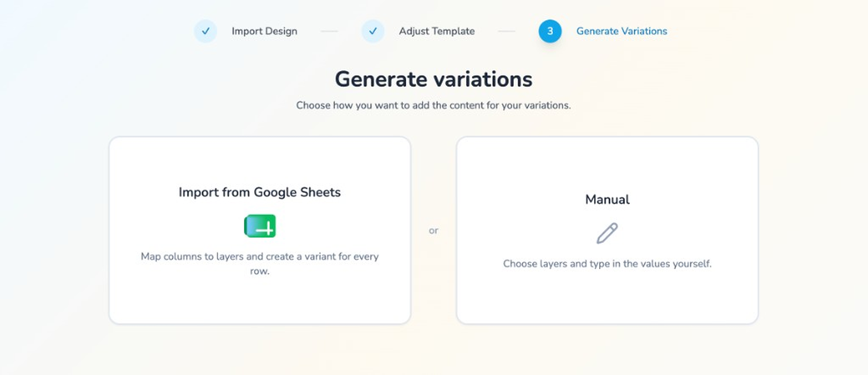
Task: Click 'Map columns to layers' description text
Action: click(x=260, y=264)
